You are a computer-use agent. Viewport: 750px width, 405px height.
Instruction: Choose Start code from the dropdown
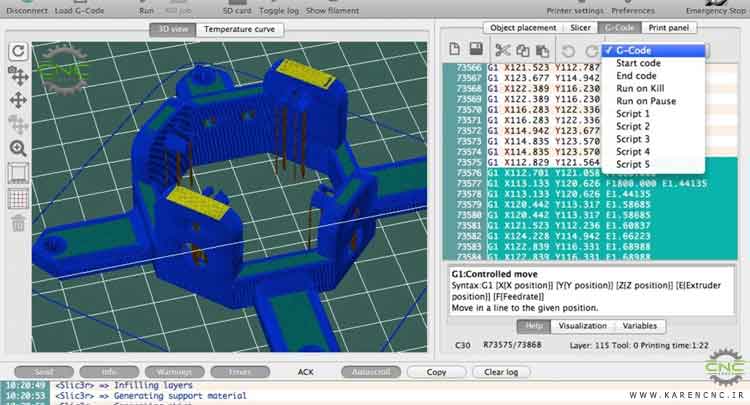(653, 63)
